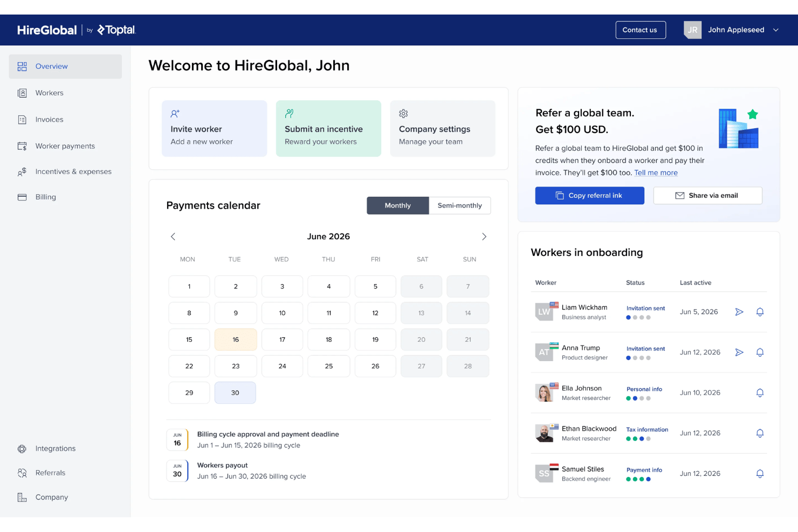
Task: Click Share via email button
Action: pyautogui.click(x=708, y=196)
